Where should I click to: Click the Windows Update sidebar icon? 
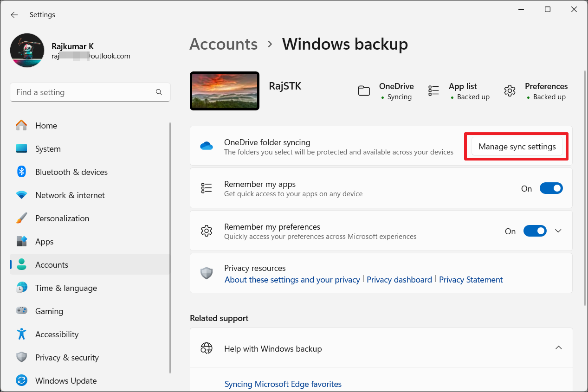pyautogui.click(x=21, y=381)
